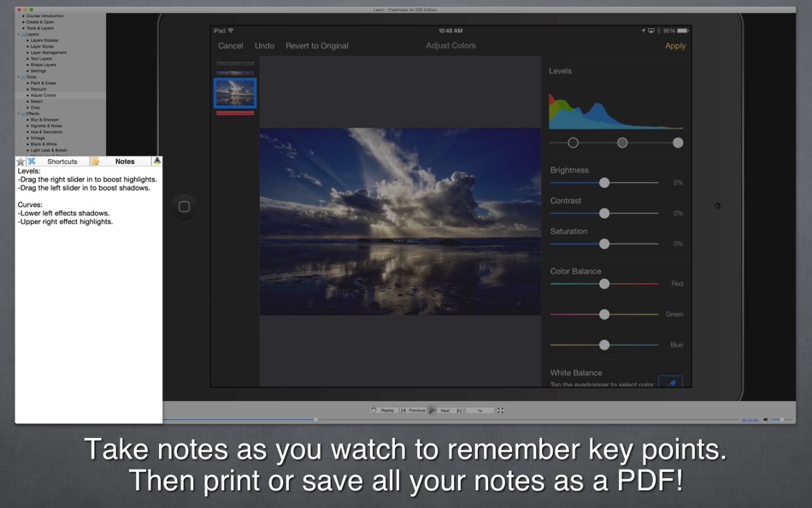The image size is (812, 508).
Task: Click the Green color balance slider handle
Action: [604, 314]
